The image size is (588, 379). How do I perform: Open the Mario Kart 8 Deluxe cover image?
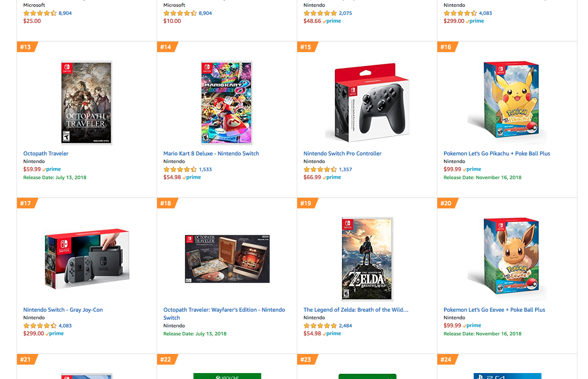[226, 103]
